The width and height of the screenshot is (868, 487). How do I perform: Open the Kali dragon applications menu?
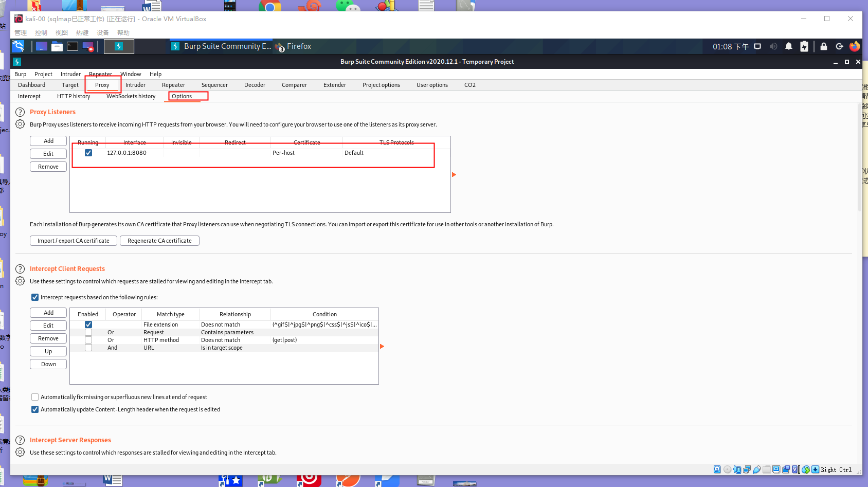point(19,46)
